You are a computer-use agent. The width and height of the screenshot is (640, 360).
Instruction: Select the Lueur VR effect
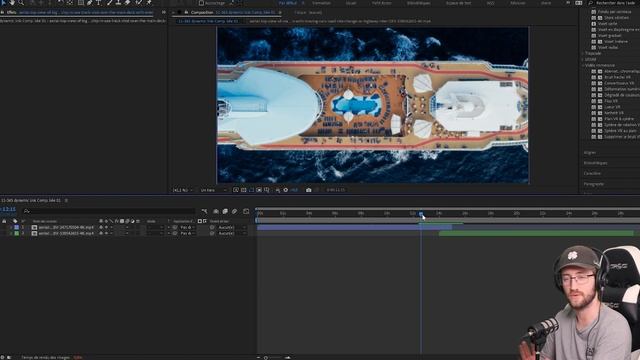tap(612, 107)
